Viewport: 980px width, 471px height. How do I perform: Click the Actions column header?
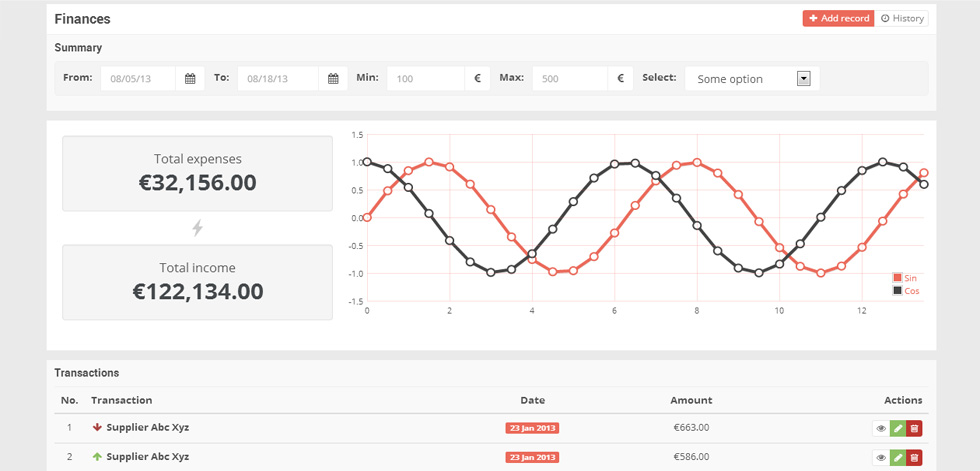(x=903, y=400)
